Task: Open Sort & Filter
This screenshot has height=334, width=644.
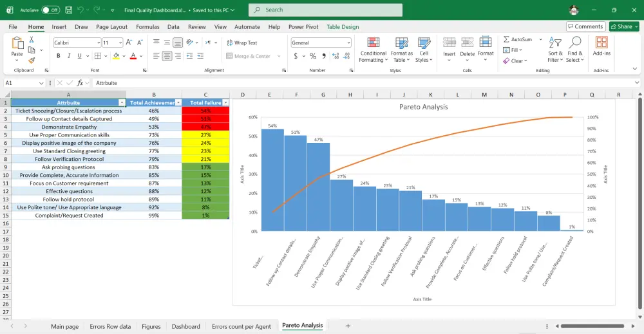Action: click(x=555, y=50)
